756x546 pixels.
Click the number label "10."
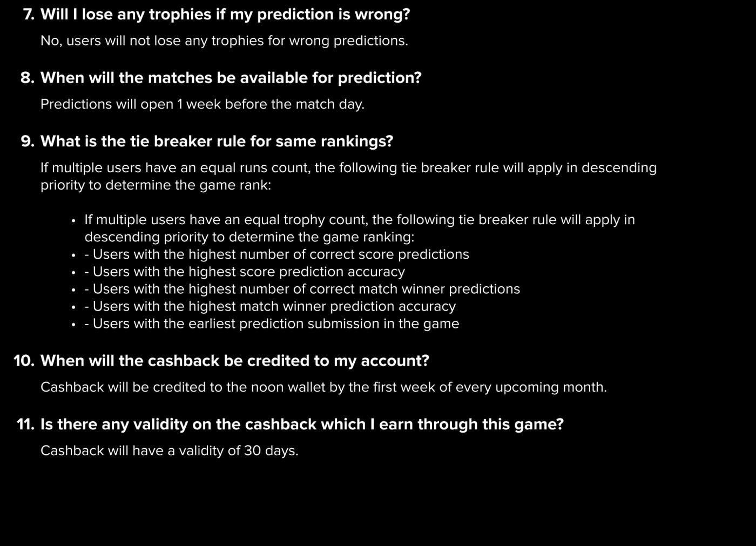point(24,361)
